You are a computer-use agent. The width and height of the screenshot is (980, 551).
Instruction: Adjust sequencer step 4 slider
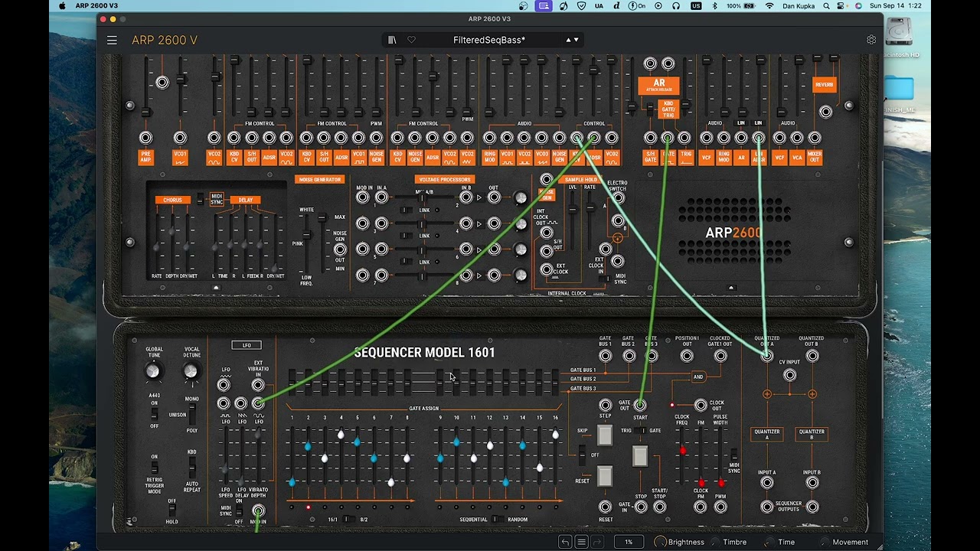[341, 435]
